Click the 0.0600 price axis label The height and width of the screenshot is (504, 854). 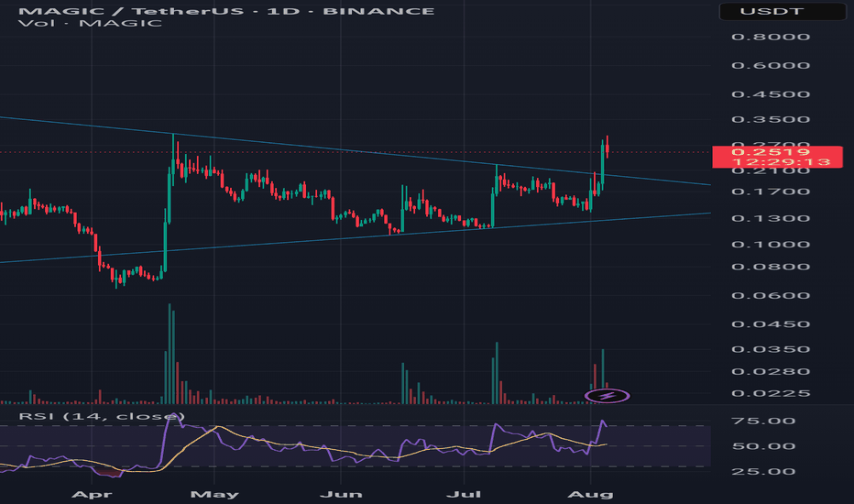point(770,296)
